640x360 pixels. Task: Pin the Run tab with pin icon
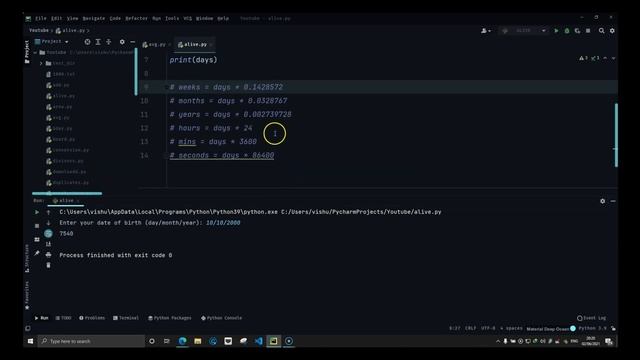[37, 253]
